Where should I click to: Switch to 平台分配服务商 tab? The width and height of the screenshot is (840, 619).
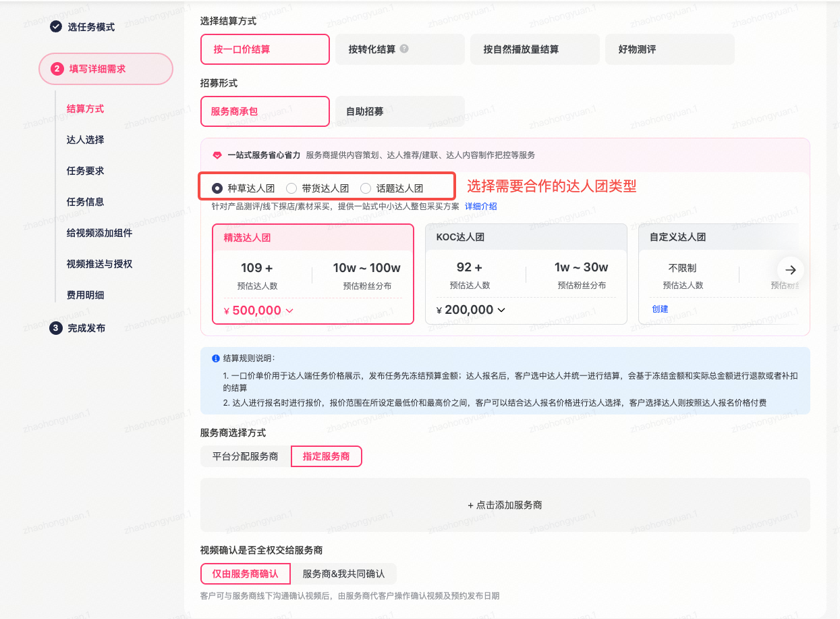point(245,456)
